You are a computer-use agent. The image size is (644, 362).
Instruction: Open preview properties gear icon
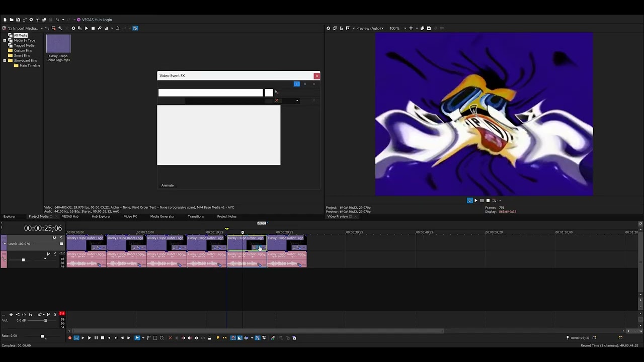tap(328, 28)
